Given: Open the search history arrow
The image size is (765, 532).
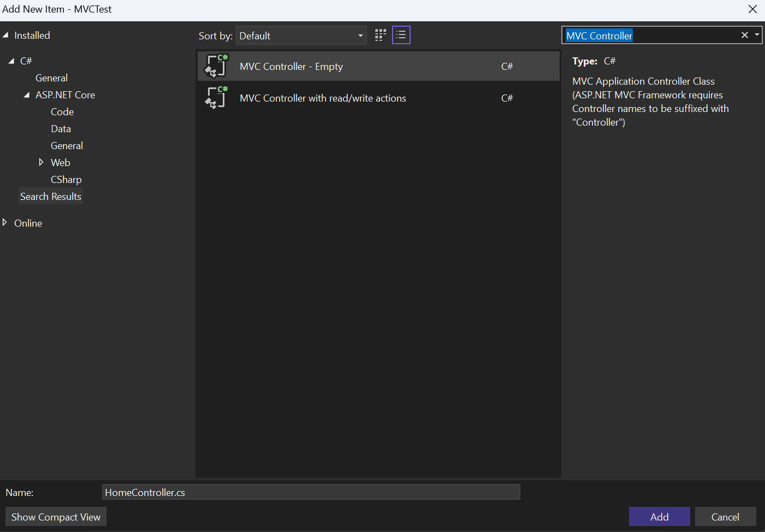Looking at the screenshot, I should pos(756,34).
